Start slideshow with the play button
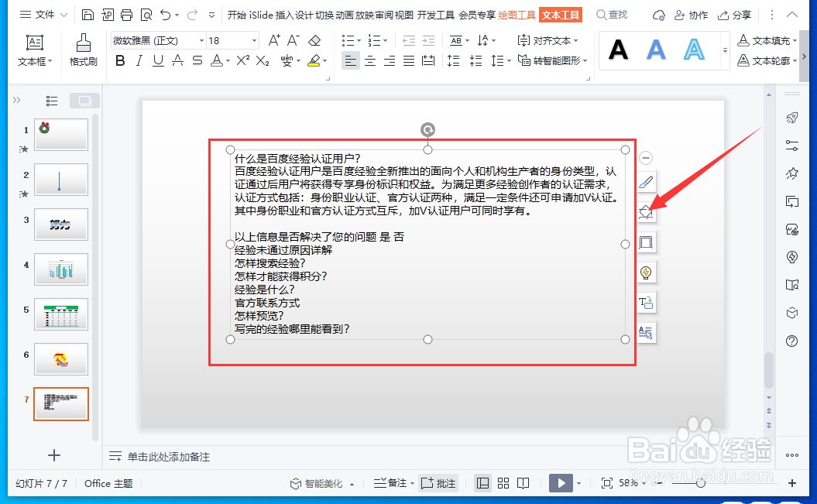 (561, 483)
